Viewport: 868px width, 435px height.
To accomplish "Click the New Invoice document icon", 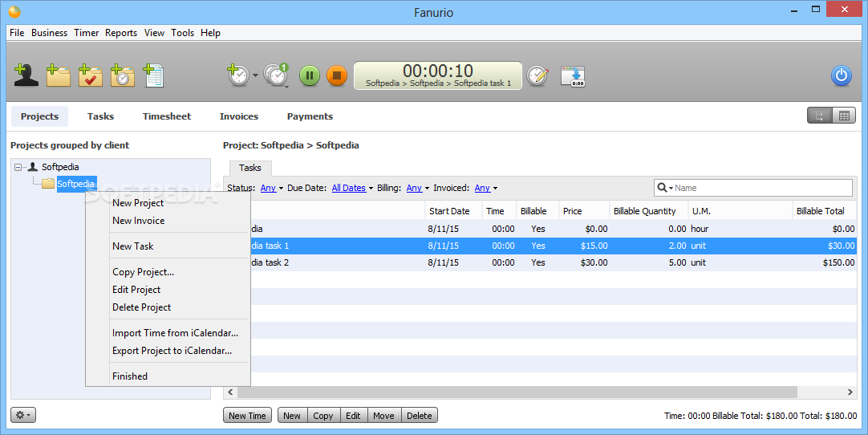I will pyautogui.click(x=153, y=75).
